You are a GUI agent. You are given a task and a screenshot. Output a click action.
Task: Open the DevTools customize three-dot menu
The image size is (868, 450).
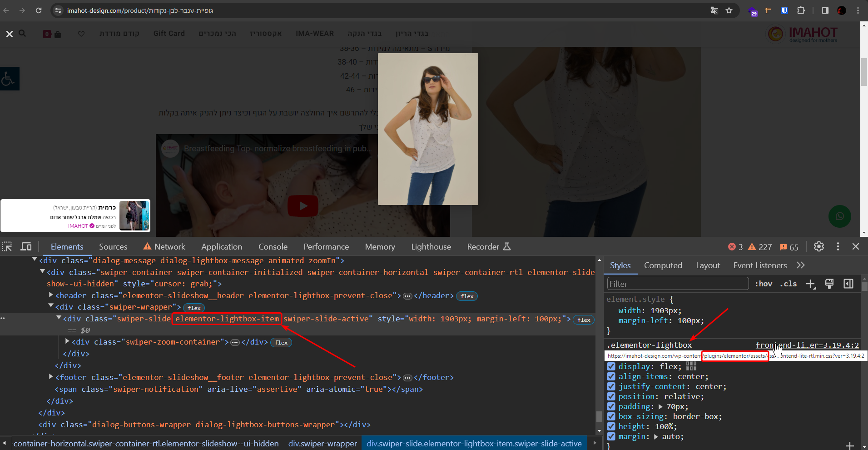point(838,246)
